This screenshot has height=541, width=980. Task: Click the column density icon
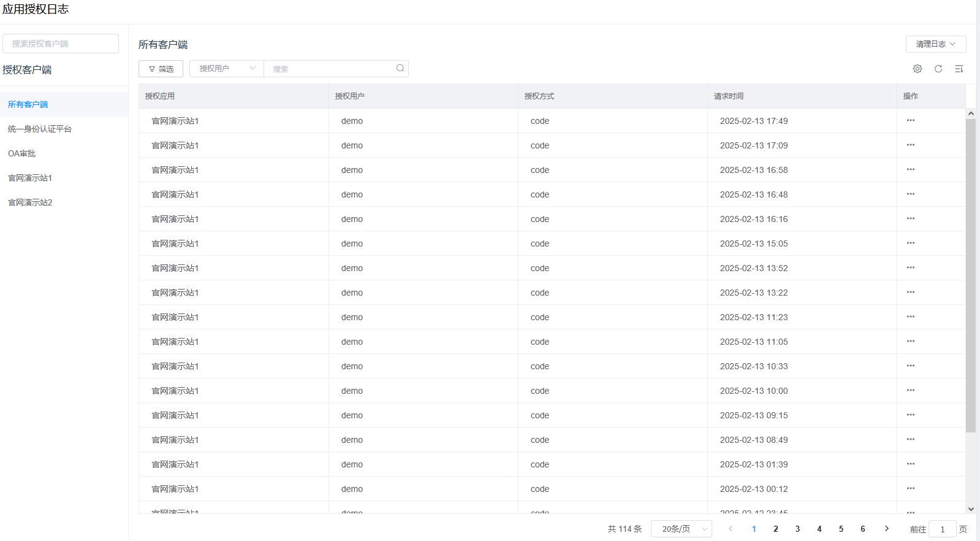[x=959, y=69]
